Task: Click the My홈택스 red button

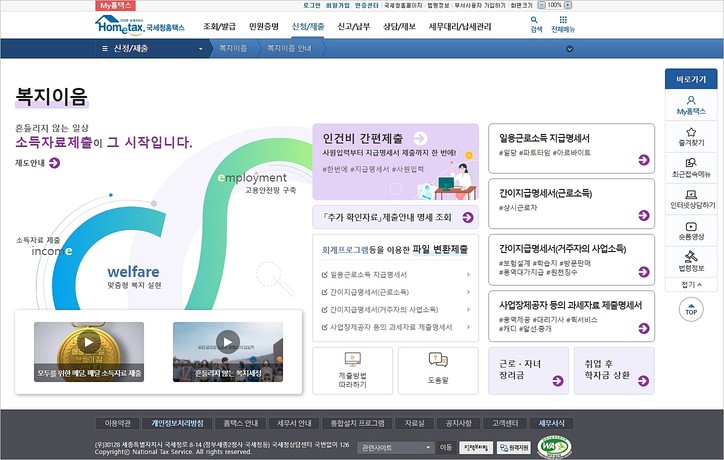Action: tap(115, 6)
